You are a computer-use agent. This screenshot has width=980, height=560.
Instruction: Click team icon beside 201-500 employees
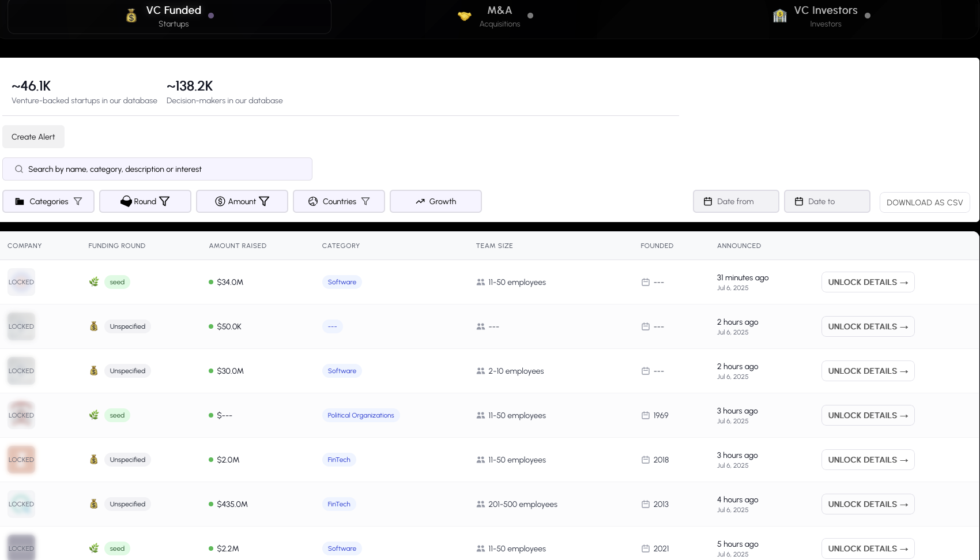tap(481, 504)
